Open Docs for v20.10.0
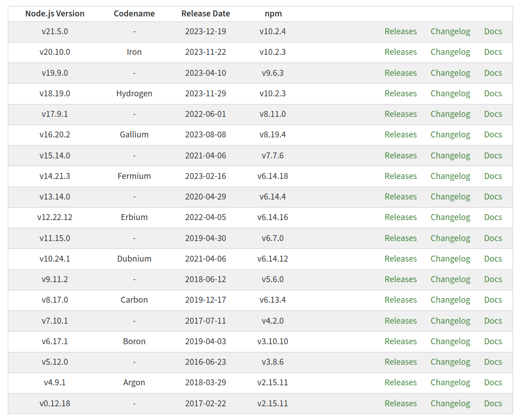 coord(493,52)
